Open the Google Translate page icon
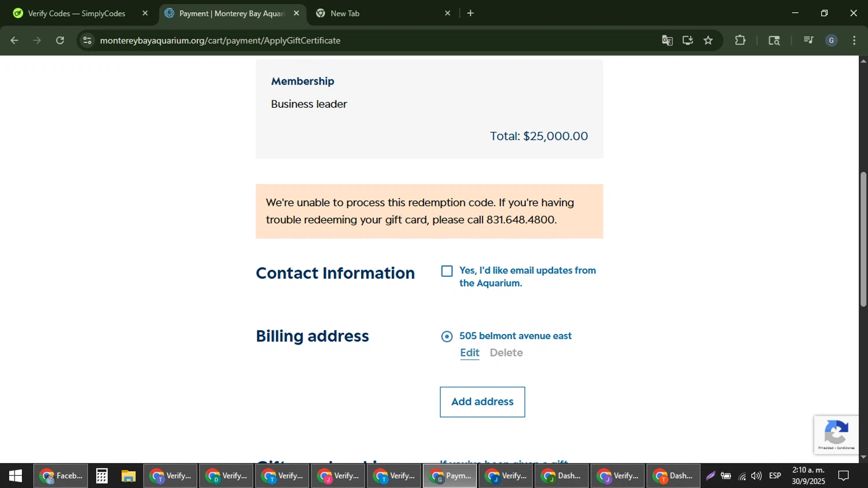Screen dimensions: 868x488 [667, 41]
